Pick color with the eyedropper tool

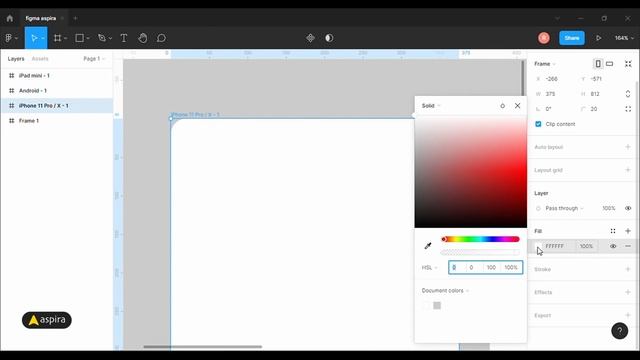[x=428, y=246]
